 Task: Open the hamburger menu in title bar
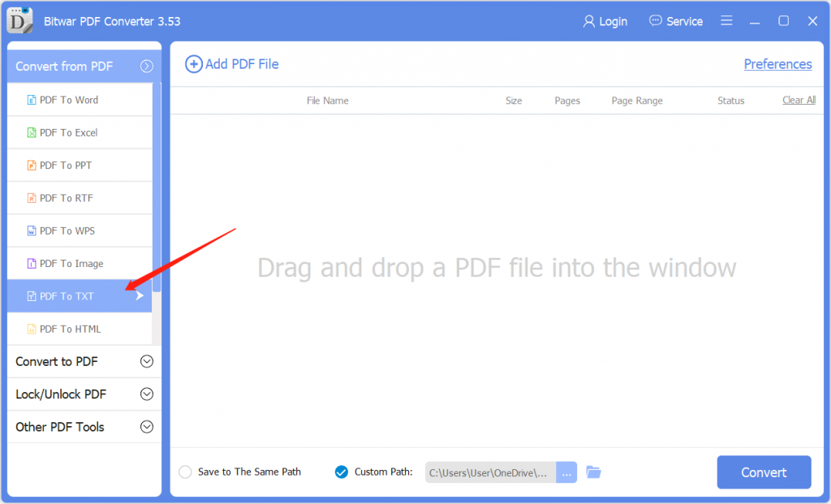[x=726, y=21]
